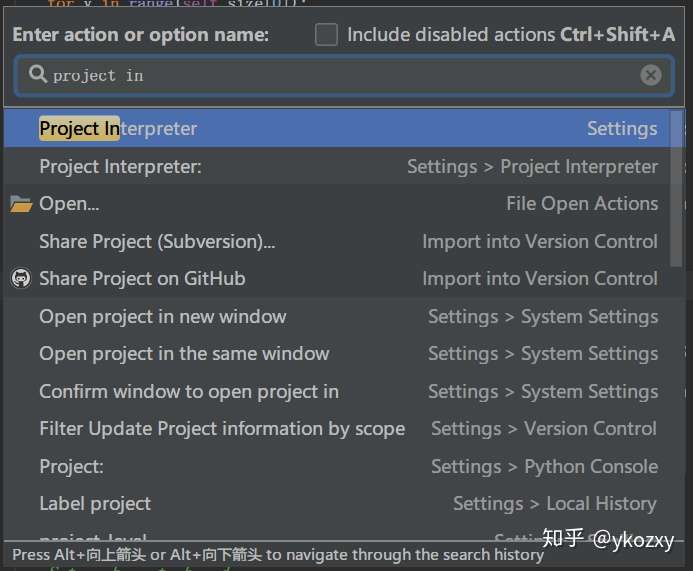Click the GitHub octocat icon

pyautogui.click(x=21, y=278)
